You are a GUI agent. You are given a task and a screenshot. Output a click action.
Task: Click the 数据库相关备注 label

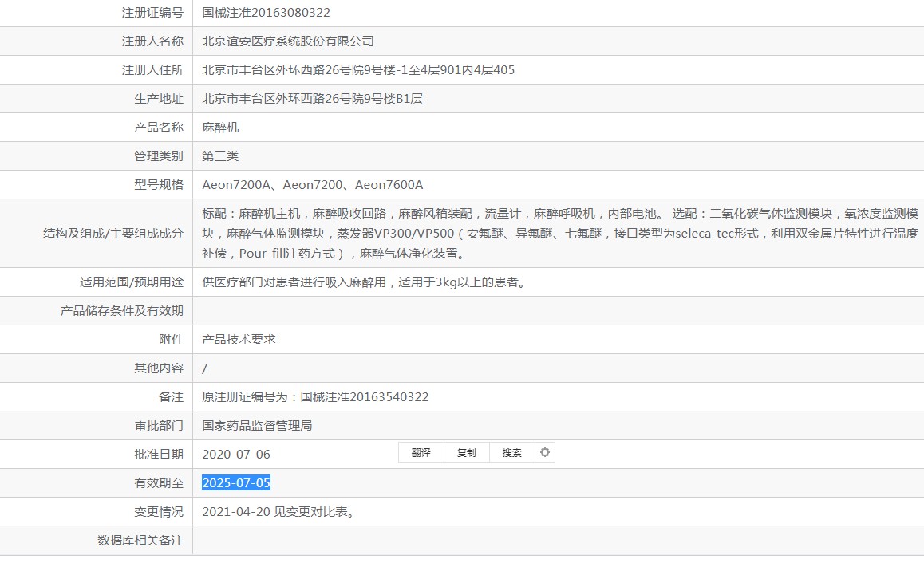pyautogui.click(x=140, y=540)
